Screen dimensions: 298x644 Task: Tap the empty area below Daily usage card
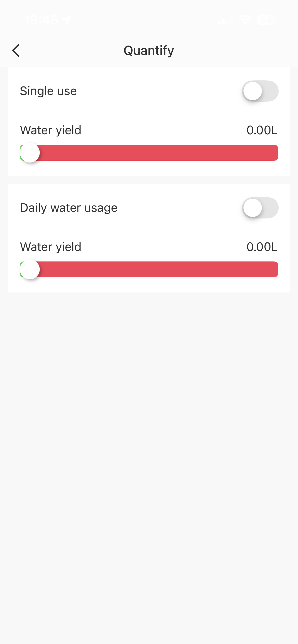tap(149, 432)
